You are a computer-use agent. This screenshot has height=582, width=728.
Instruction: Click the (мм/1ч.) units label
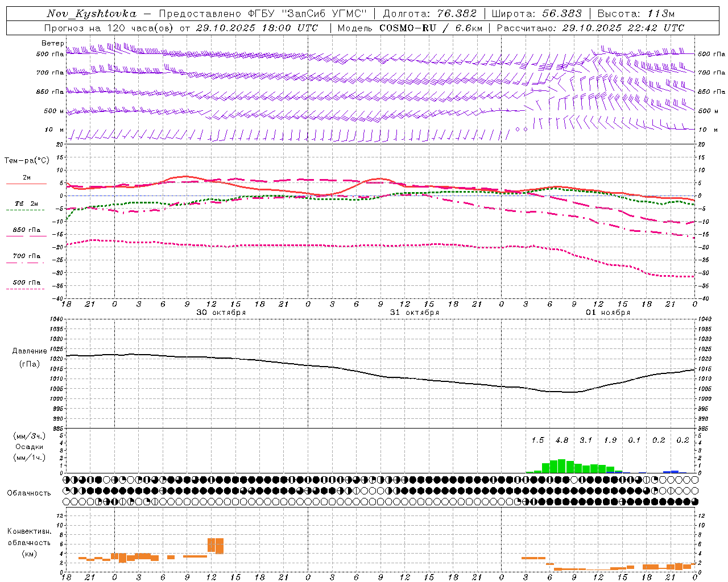(x=30, y=458)
